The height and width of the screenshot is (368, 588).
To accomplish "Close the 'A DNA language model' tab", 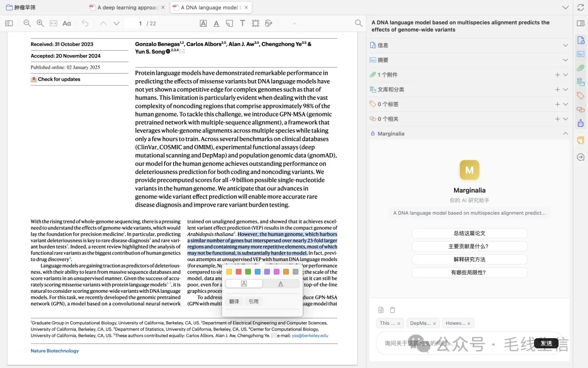I will 246,8.
